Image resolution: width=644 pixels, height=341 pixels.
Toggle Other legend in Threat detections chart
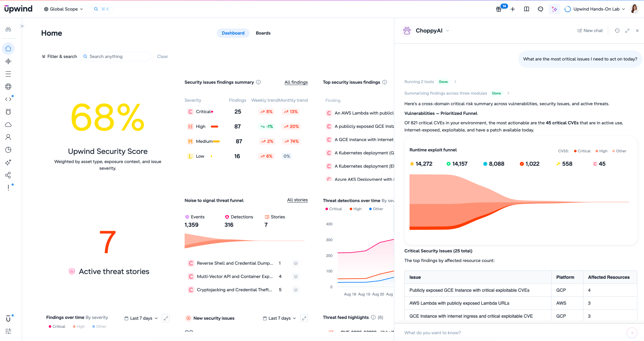[376, 209]
